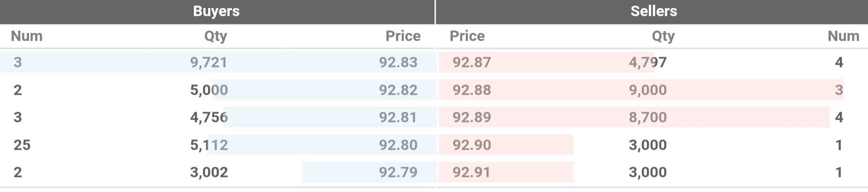Viewport: 868px width, 192px height.
Task: Click buy quantity 9,721
Action: coord(209,62)
